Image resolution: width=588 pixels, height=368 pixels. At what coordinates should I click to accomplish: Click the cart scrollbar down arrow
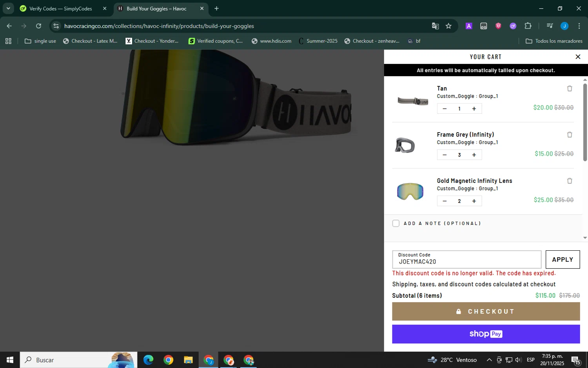click(x=585, y=238)
